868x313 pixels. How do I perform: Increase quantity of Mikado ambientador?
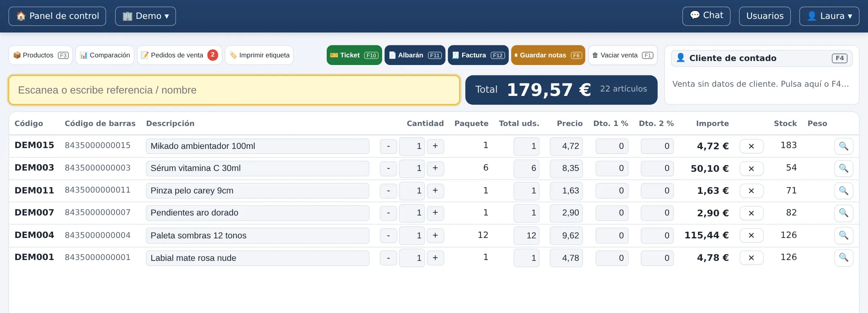pyautogui.click(x=435, y=146)
